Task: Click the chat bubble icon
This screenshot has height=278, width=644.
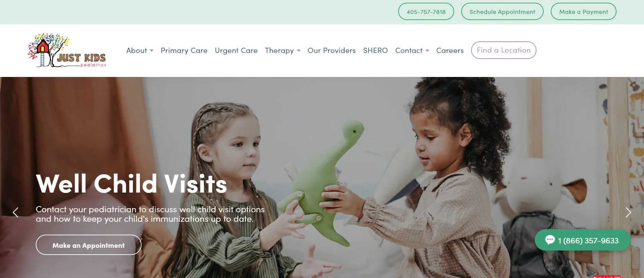Action: click(x=550, y=240)
